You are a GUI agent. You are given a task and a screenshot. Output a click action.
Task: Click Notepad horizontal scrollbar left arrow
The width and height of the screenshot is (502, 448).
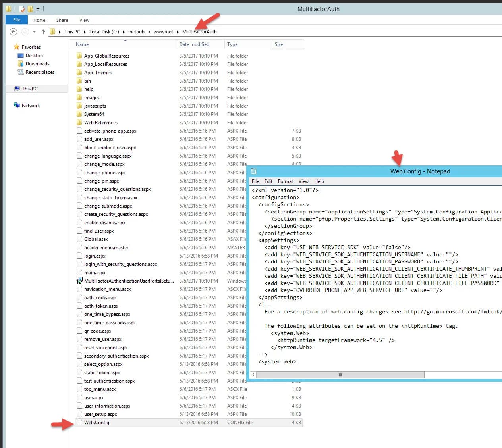(253, 375)
